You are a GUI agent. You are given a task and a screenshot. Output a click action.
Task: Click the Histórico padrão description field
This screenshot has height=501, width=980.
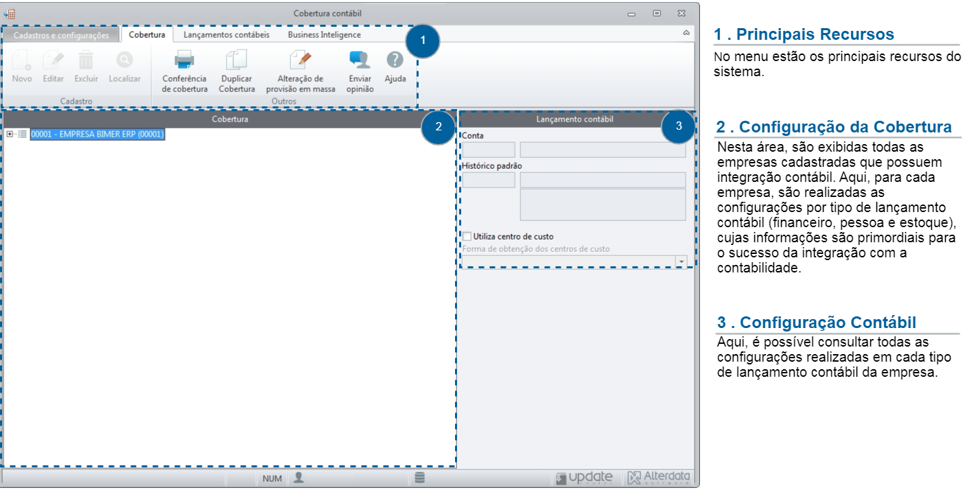click(603, 180)
